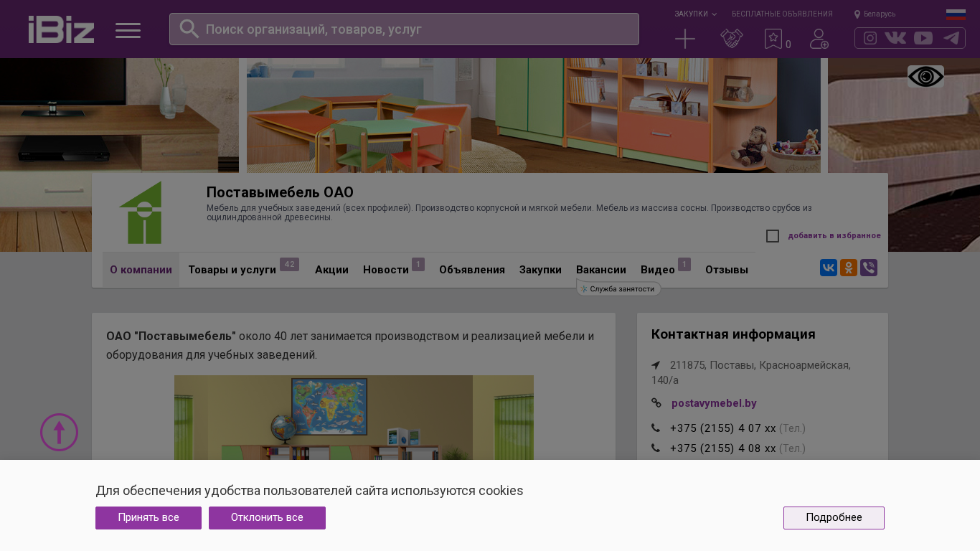
Task: Focus the search organizations input field
Action: 404,29
